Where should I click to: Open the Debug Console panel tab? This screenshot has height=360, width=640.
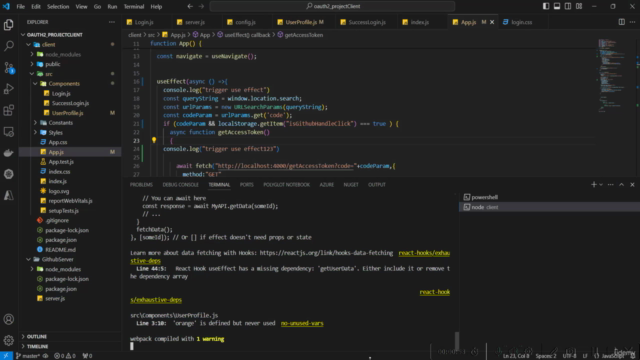coord(180,184)
